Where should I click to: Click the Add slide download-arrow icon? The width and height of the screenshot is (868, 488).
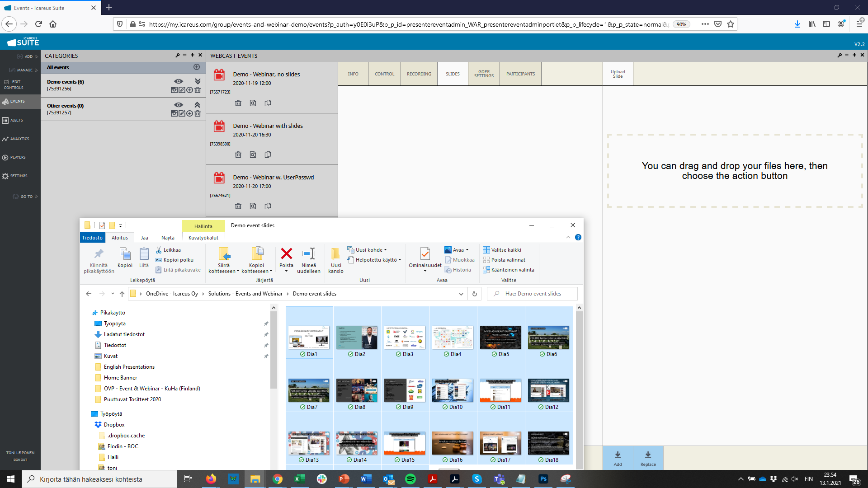click(618, 455)
